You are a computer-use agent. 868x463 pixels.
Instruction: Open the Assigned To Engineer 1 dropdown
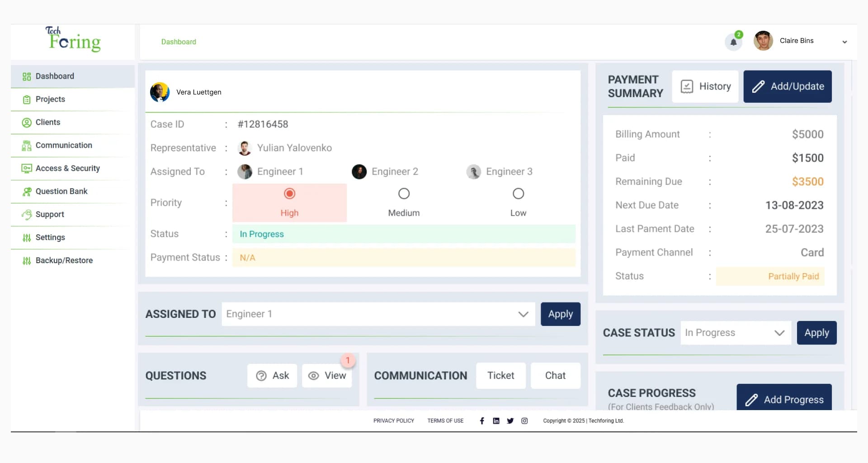point(378,314)
